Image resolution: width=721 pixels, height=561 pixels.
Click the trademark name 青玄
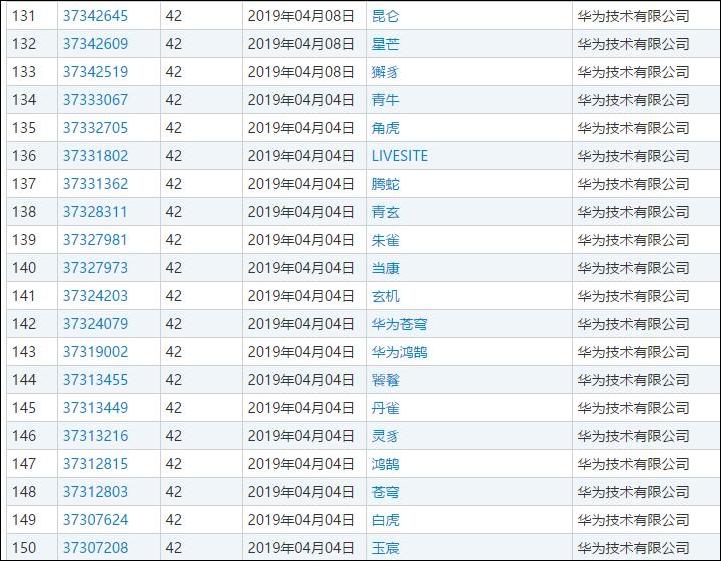[x=385, y=212]
